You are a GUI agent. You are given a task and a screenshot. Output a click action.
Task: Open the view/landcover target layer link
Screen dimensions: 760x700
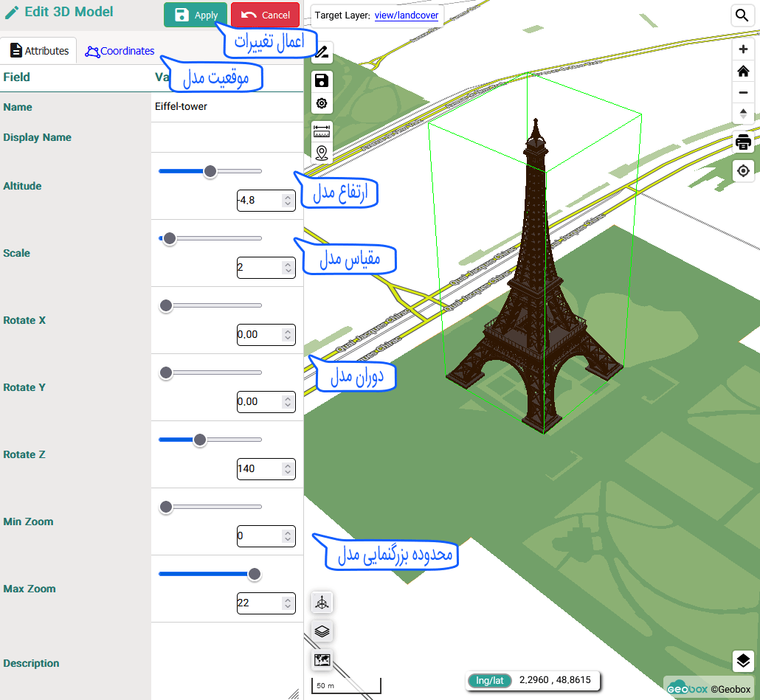coord(407,15)
